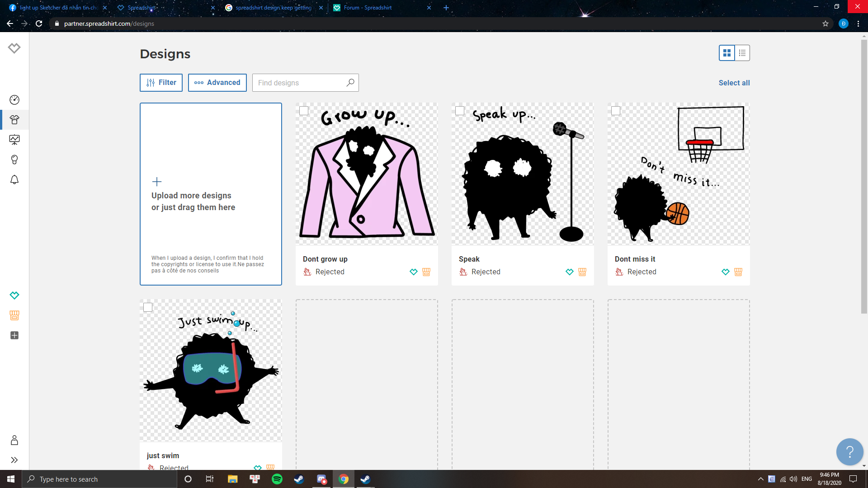Select the Dont grow up design checkbox
This screenshot has width=868, height=488.
(304, 111)
